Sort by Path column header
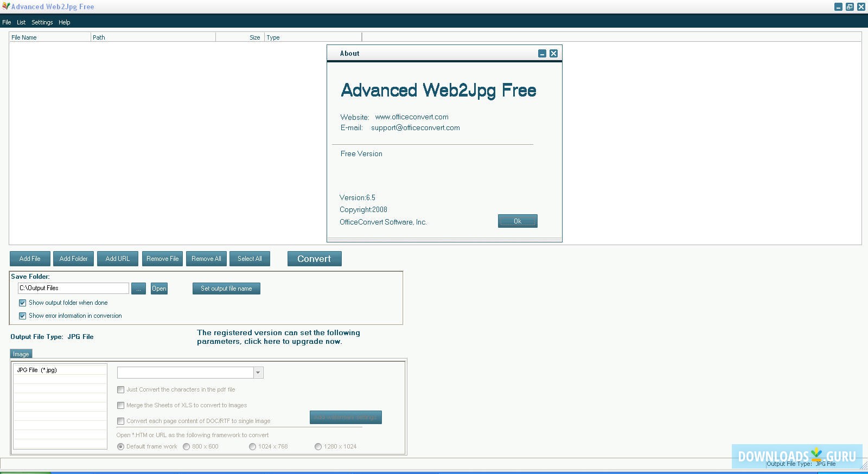 (x=153, y=37)
